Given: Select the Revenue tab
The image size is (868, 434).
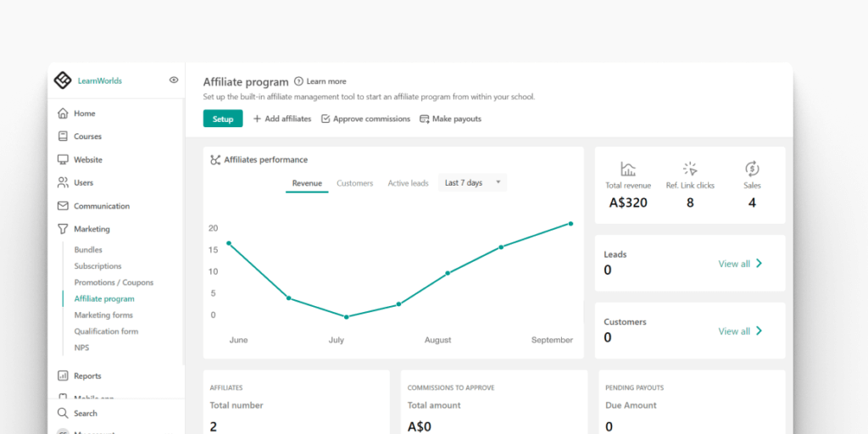Looking at the screenshot, I should tap(307, 183).
